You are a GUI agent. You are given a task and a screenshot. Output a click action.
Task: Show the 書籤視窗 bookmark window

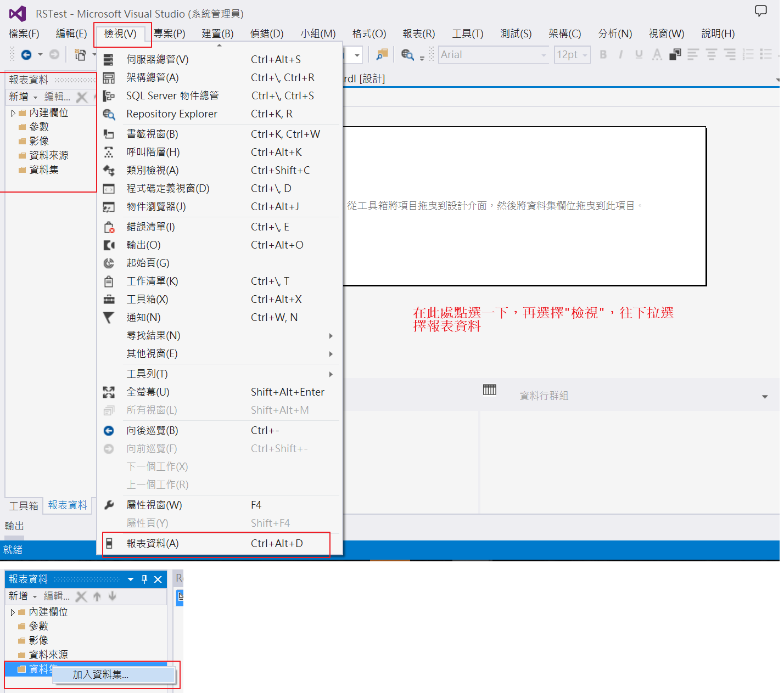(220, 134)
